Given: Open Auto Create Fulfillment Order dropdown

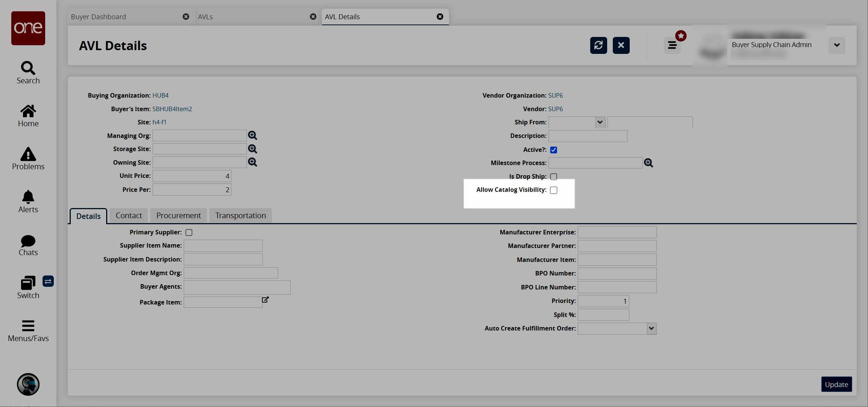Looking at the screenshot, I should pyautogui.click(x=652, y=328).
